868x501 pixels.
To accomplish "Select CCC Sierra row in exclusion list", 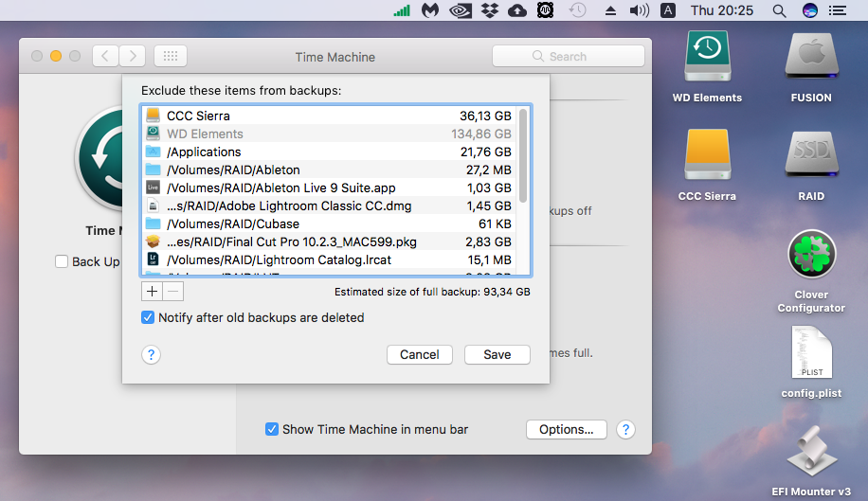I will tap(330, 116).
